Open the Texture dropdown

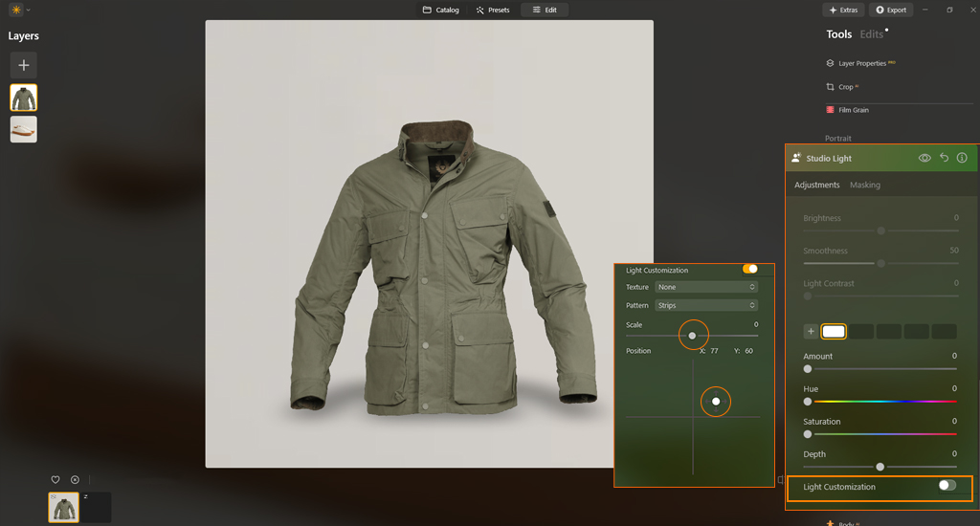706,287
